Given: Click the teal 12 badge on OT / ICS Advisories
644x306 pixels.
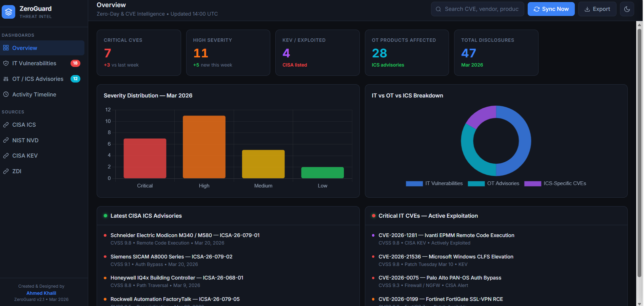Looking at the screenshot, I should [75, 79].
